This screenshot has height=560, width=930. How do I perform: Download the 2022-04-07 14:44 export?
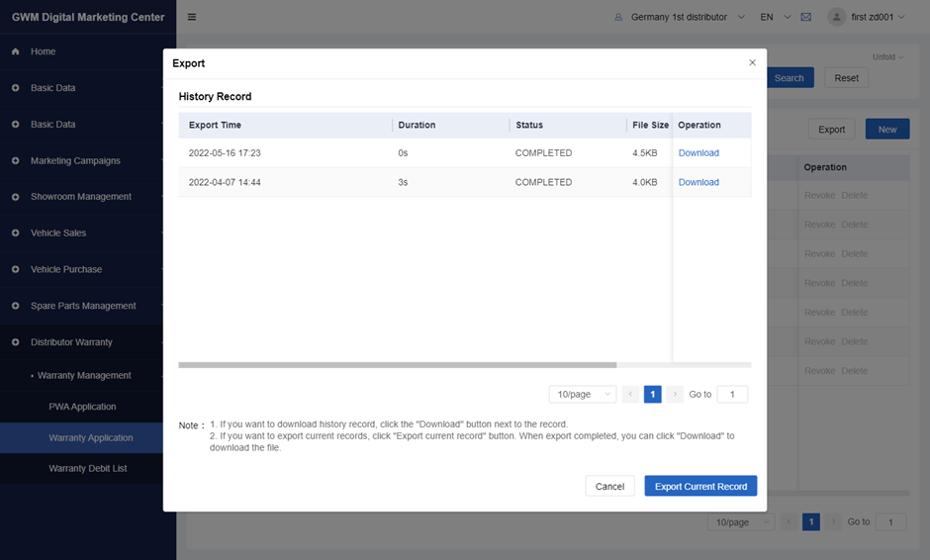click(698, 182)
